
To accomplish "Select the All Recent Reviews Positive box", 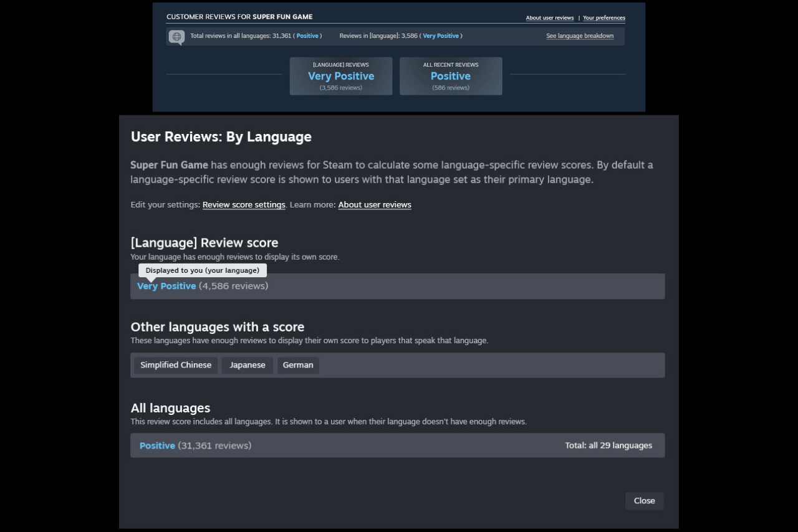I will coord(451,76).
